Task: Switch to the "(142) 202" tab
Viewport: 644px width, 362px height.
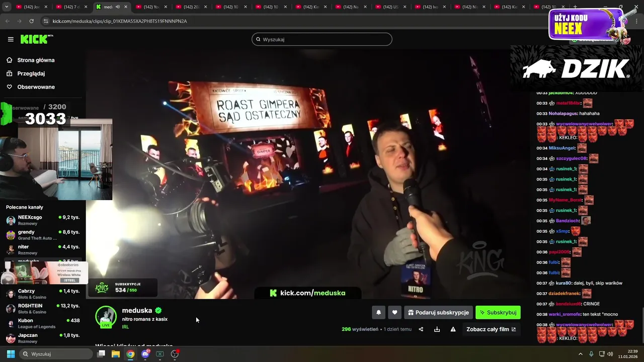Action: click(191, 7)
